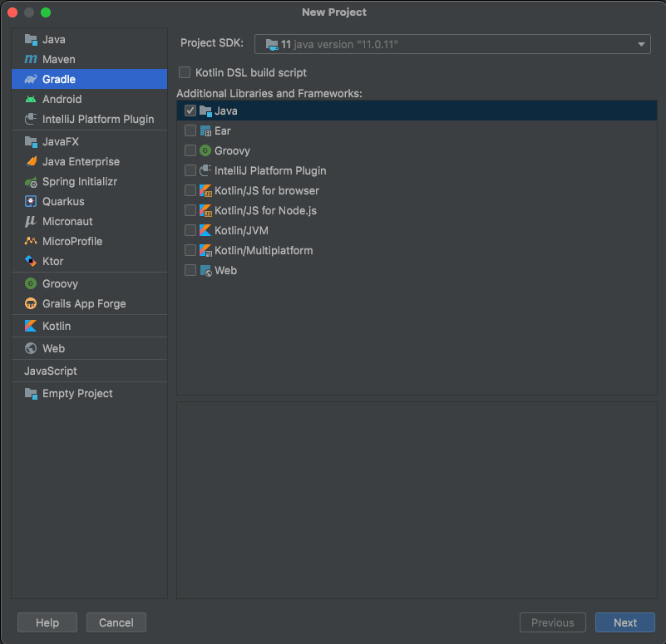
Task: Click 'Empty Project' label text
Action: coord(77,394)
